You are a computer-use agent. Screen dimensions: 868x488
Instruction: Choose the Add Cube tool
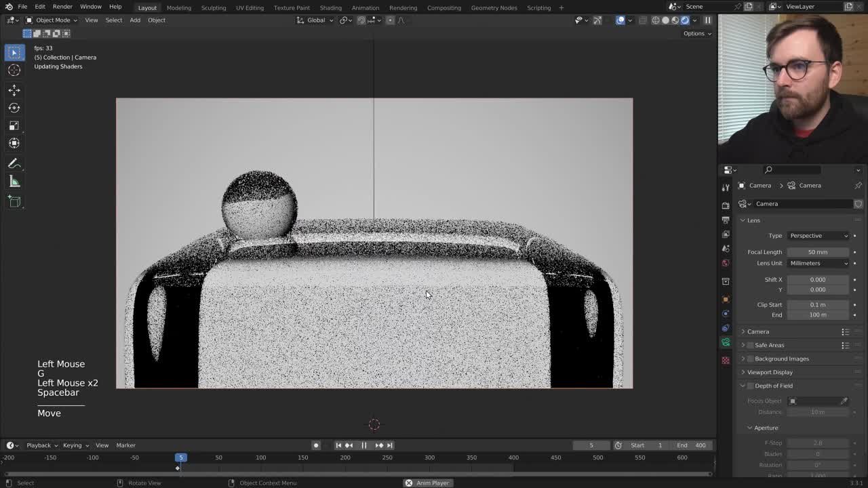(x=14, y=201)
